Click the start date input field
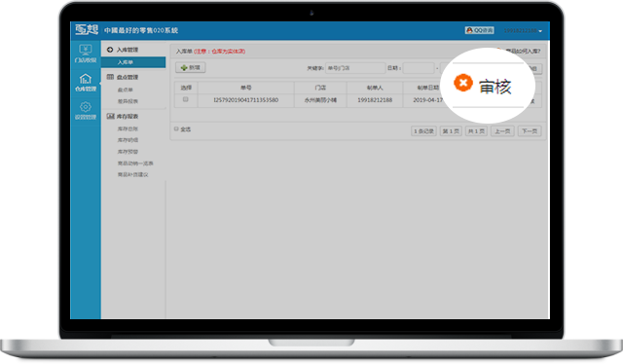Screen dimensions: 623x364 (419, 68)
